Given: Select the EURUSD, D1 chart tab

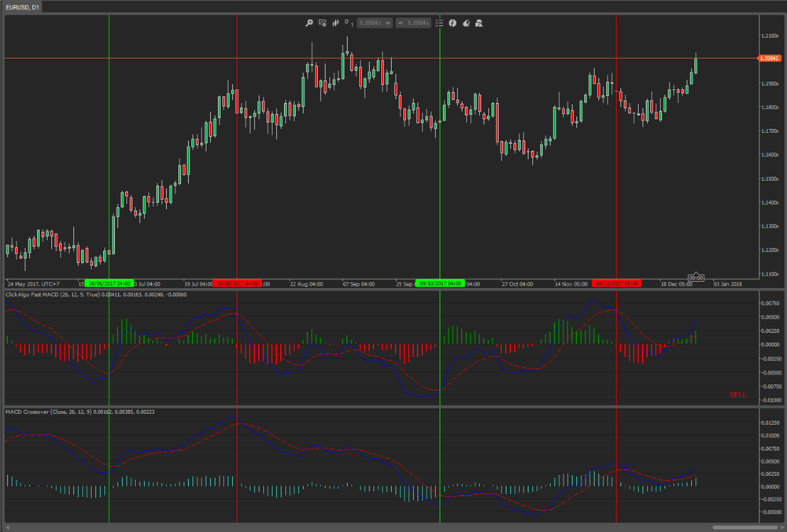Looking at the screenshot, I should [24, 6].
